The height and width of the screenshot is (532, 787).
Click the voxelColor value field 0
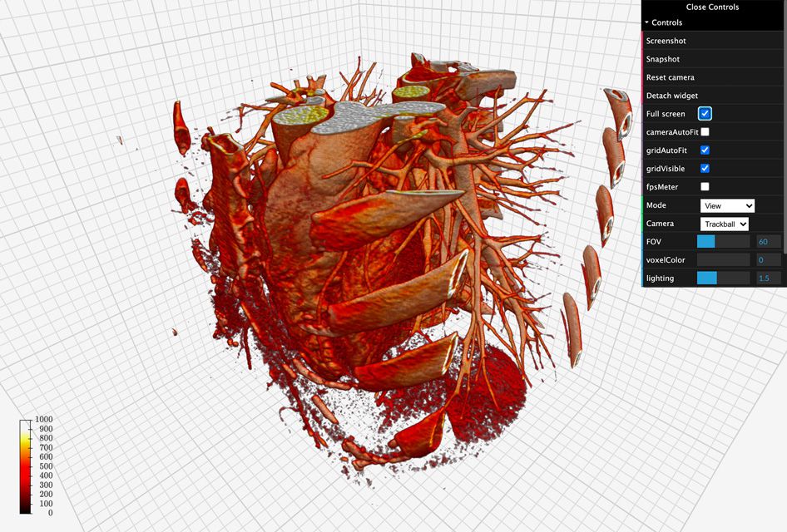tap(769, 259)
